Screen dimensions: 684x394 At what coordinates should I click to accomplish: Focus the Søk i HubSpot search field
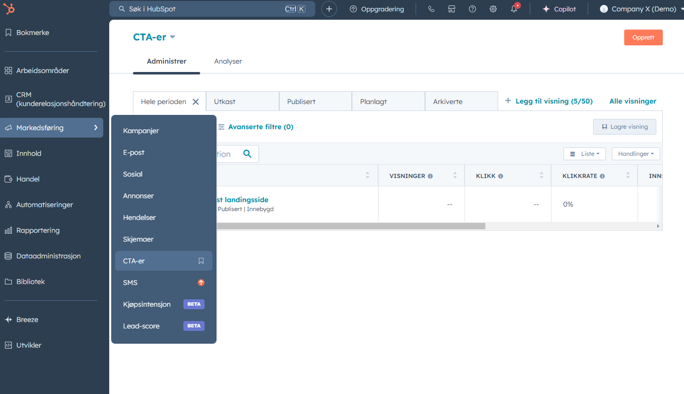pyautogui.click(x=212, y=9)
